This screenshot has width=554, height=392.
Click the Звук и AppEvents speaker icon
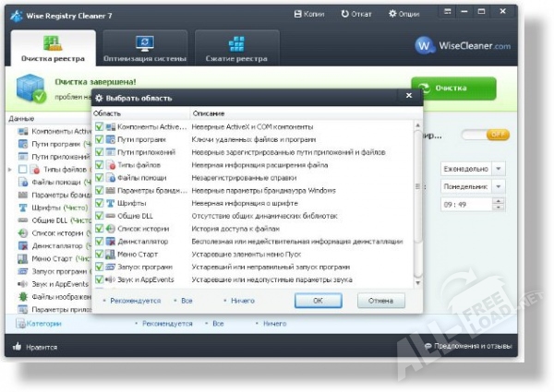click(x=111, y=279)
